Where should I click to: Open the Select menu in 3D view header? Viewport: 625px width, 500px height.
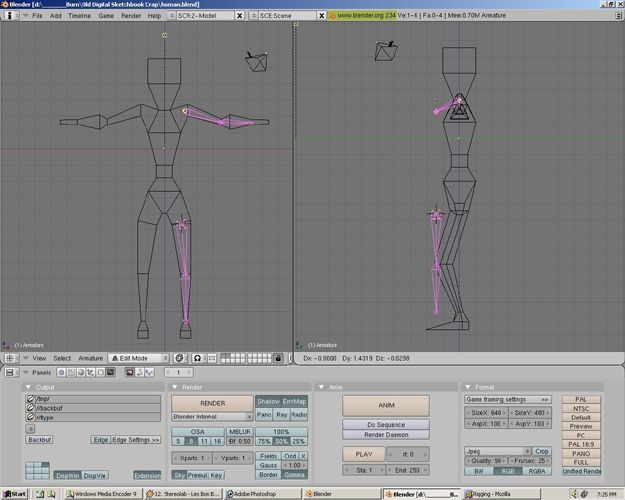(x=62, y=358)
